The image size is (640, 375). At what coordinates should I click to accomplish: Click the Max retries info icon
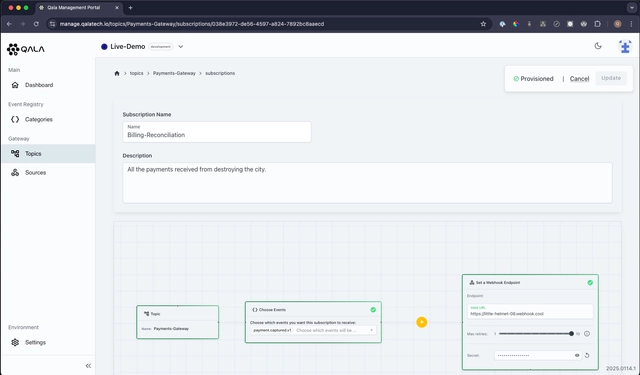587,334
